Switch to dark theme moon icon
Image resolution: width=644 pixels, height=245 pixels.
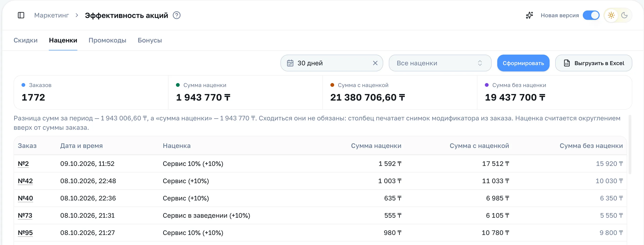624,15
